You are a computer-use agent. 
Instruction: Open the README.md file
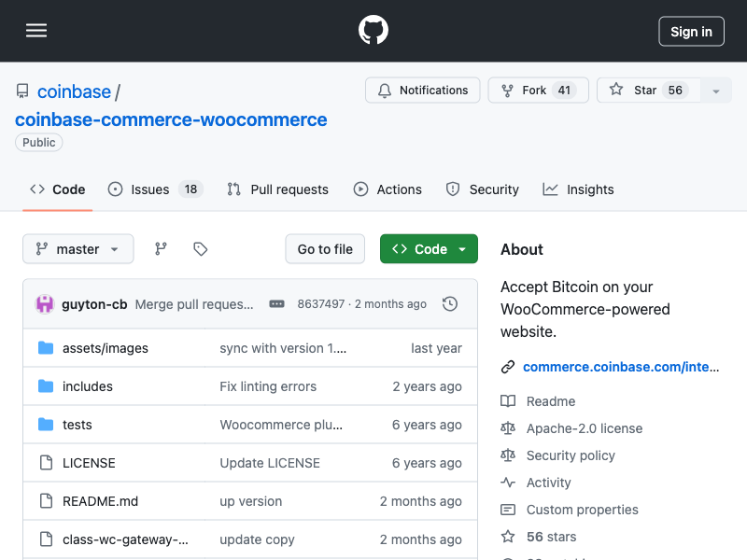pos(101,501)
